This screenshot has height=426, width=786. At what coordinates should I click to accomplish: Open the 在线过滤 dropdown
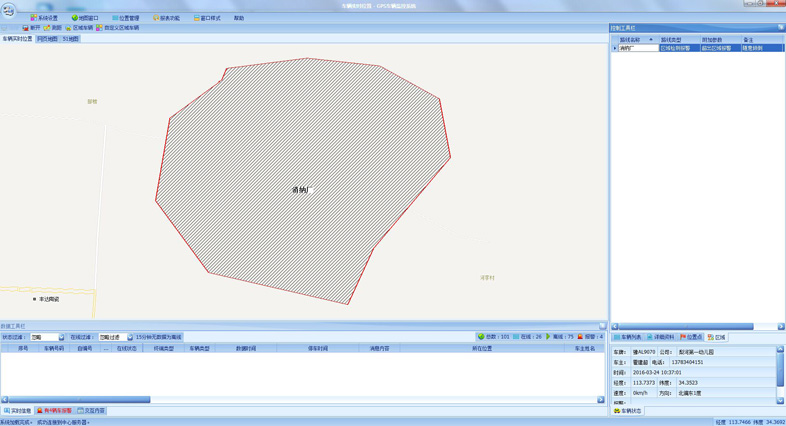(x=129, y=337)
